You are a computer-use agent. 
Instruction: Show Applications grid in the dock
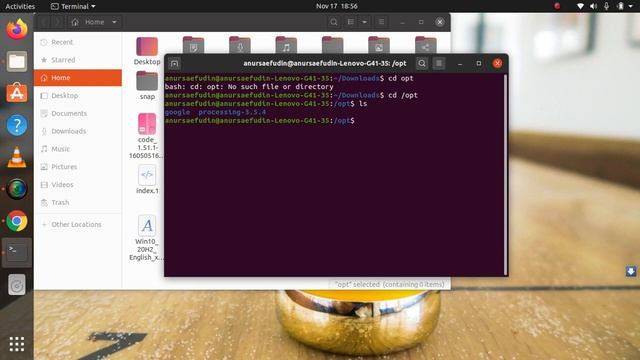click(17, 344)
